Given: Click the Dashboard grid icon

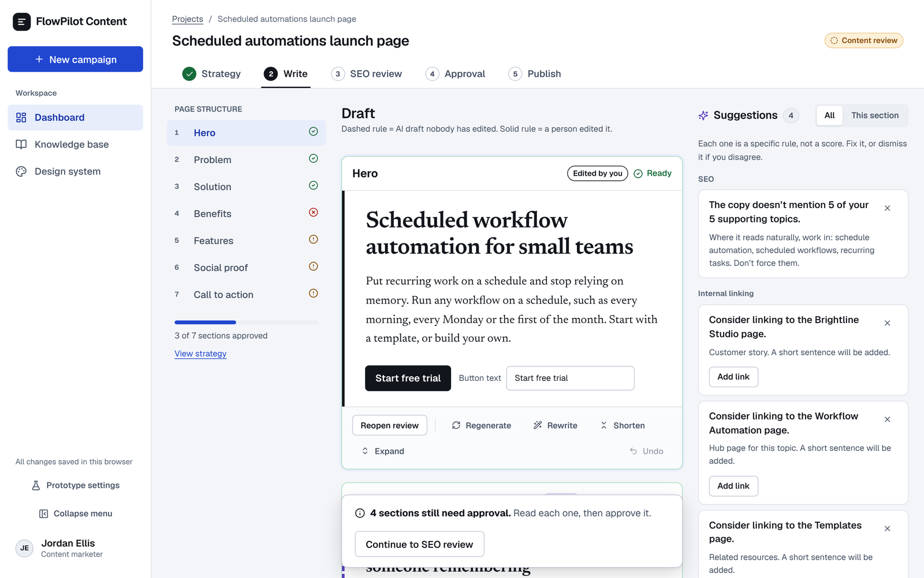Looking at the screenshot, I should tap(21, 117).
